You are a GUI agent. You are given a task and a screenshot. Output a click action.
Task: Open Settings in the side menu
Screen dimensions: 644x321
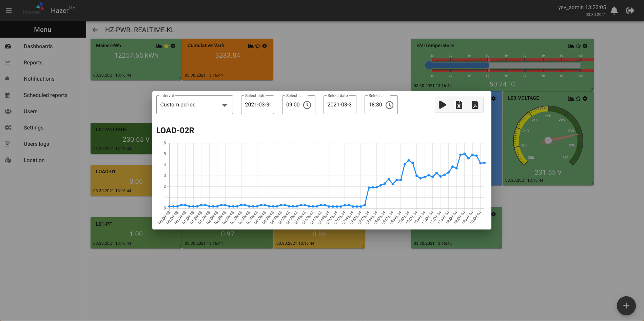(x=43, y=128)
